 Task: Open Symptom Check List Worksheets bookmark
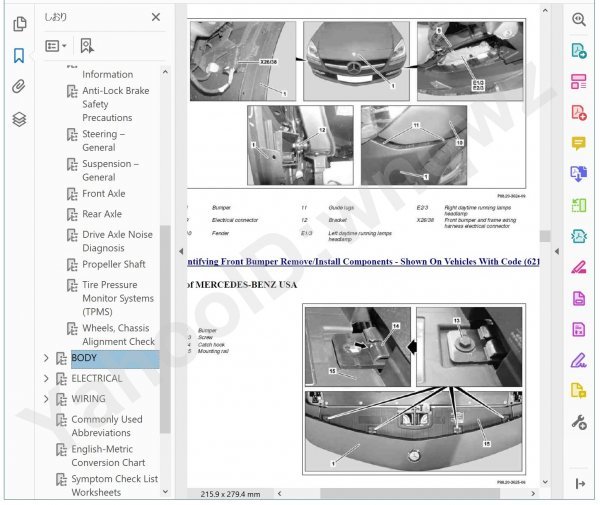point(114,485)
